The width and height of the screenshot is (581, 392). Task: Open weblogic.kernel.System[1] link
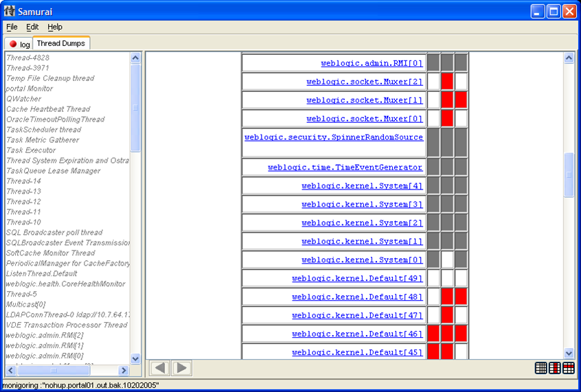pos(362,242)
